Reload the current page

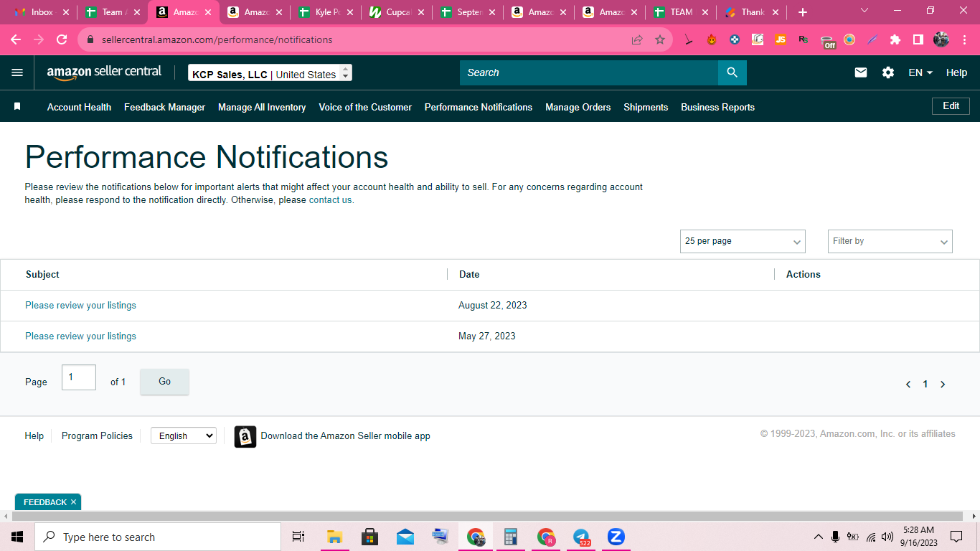62,39
